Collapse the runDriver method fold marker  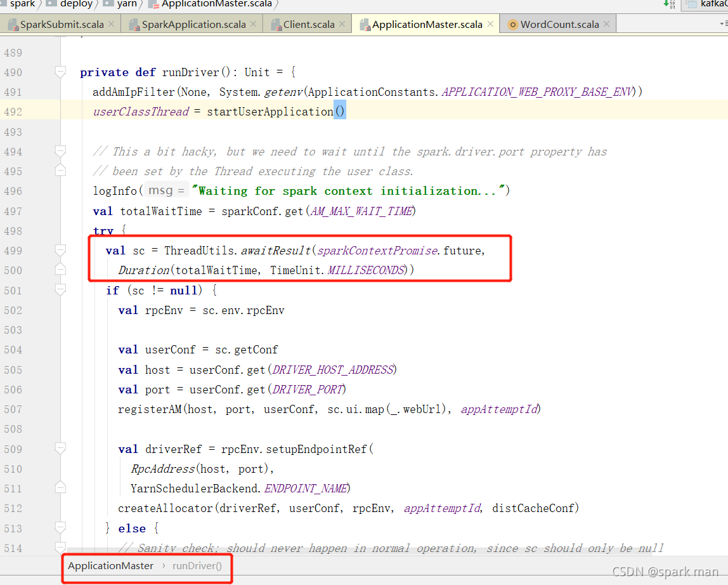pos(60,72)
